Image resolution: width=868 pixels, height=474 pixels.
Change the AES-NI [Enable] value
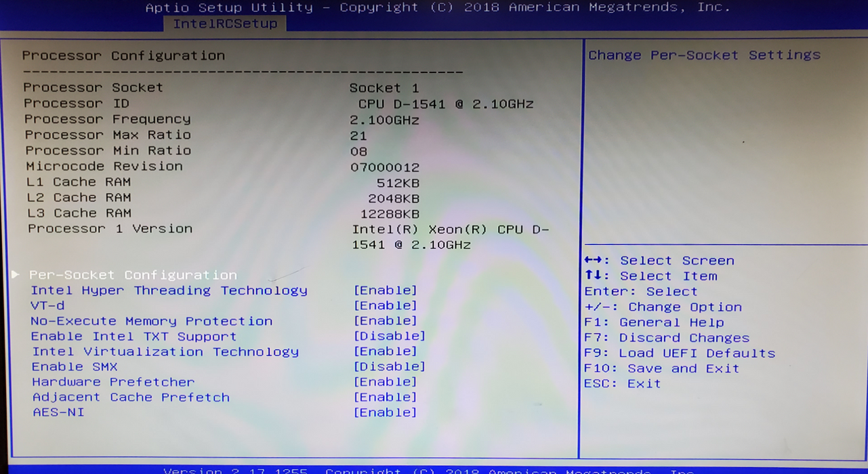(386, 412)
